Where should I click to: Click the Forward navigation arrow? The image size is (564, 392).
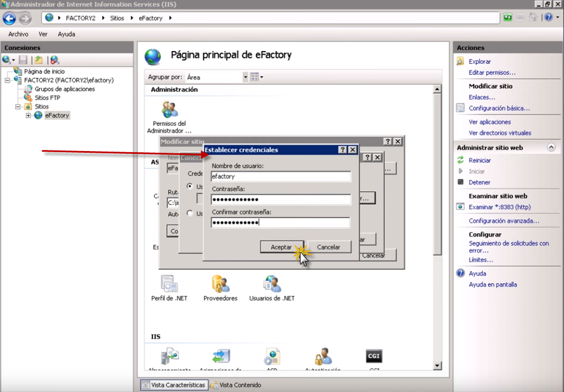point(25,19)
